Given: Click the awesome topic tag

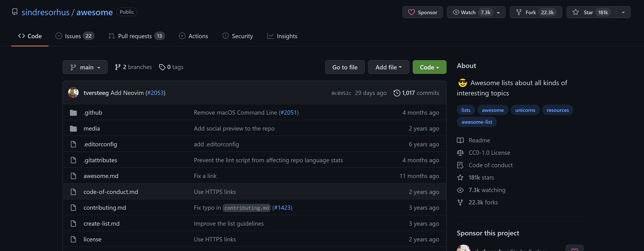Looking at the screenshot, I should coord(492,110).
